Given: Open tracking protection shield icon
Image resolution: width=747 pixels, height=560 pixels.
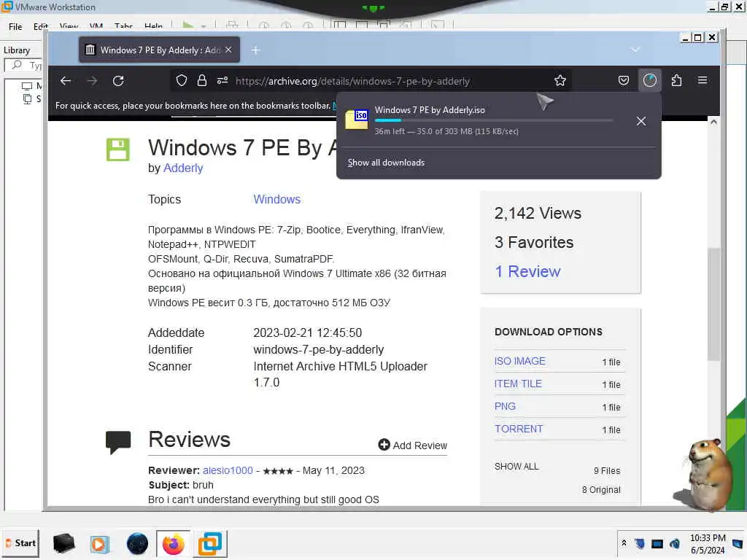Looking at the screenshot, I should (x=182, y=80).
